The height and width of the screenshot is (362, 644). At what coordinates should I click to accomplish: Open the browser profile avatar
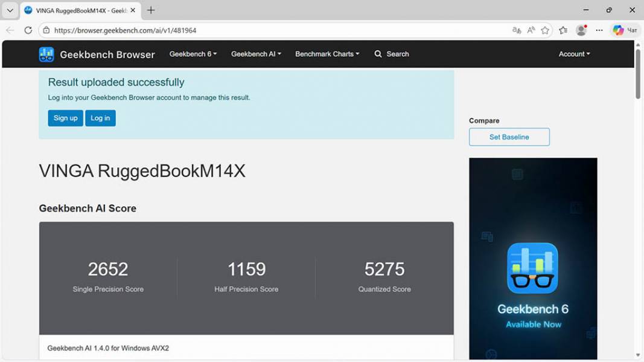point(581,30)
